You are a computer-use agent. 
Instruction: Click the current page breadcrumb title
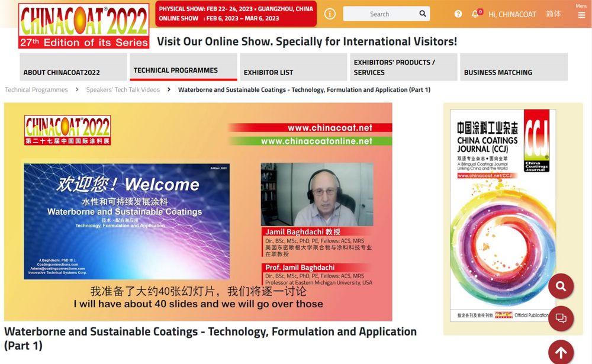[x=304, y=89]
